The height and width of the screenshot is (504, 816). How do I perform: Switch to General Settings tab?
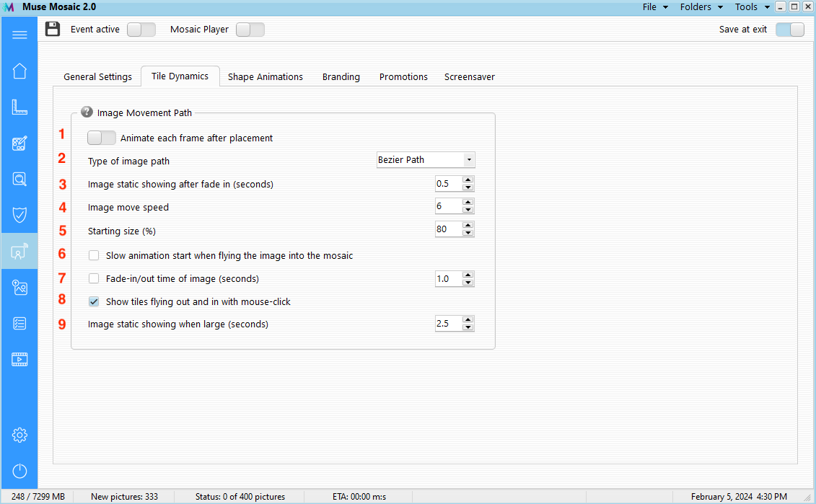98,77
